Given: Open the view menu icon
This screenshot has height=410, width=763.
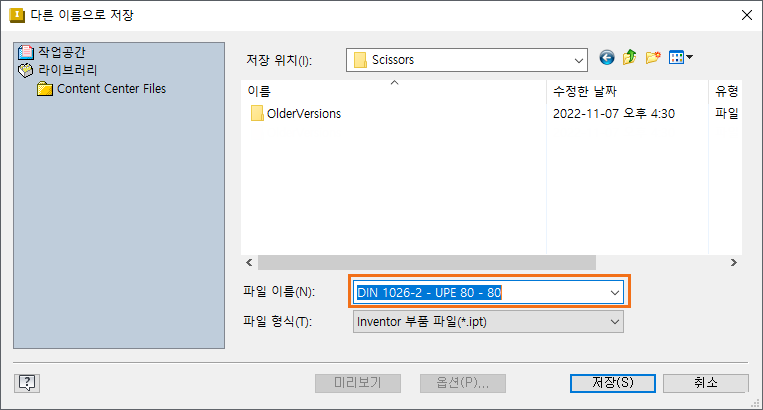Looking at the screenshot, I should click(681, 57).
